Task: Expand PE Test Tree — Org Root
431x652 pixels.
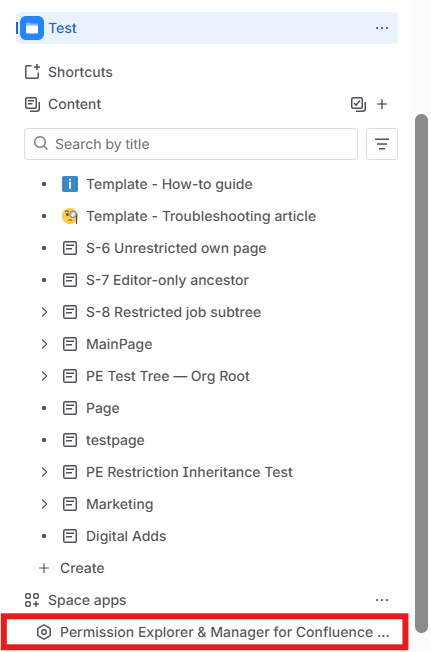Action: click(44, 376)
